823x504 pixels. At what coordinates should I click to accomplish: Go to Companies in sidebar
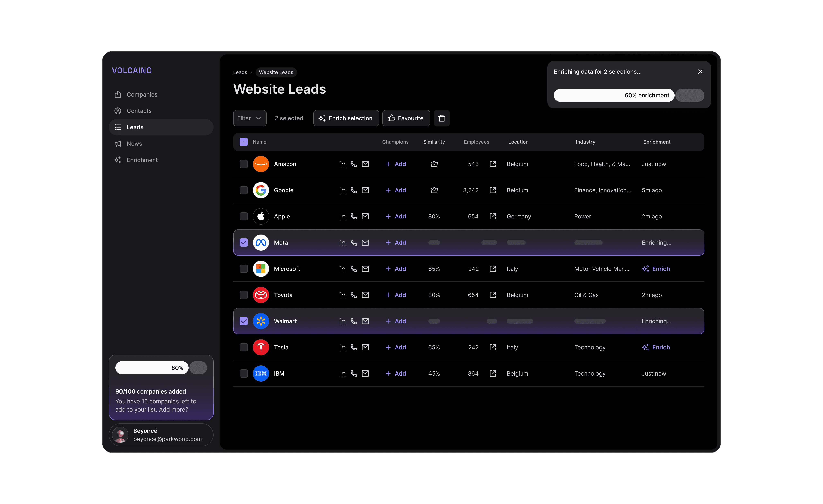click(142, 94)
